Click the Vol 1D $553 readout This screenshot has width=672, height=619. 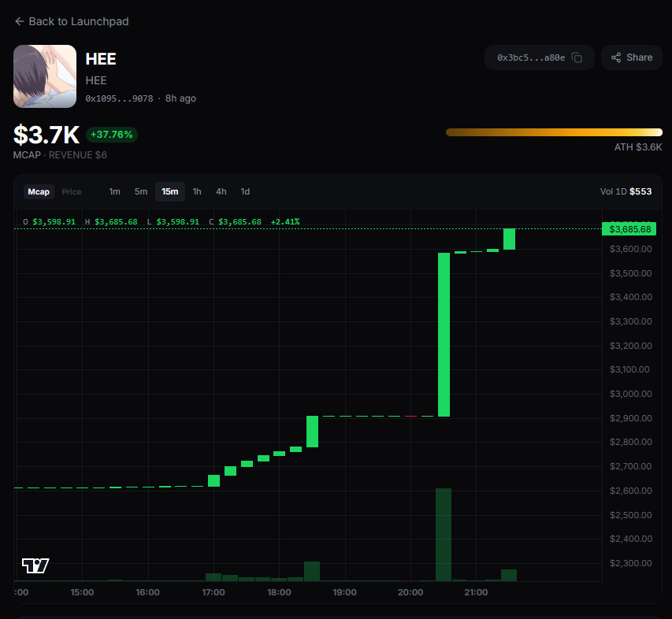tap(626, 191)
